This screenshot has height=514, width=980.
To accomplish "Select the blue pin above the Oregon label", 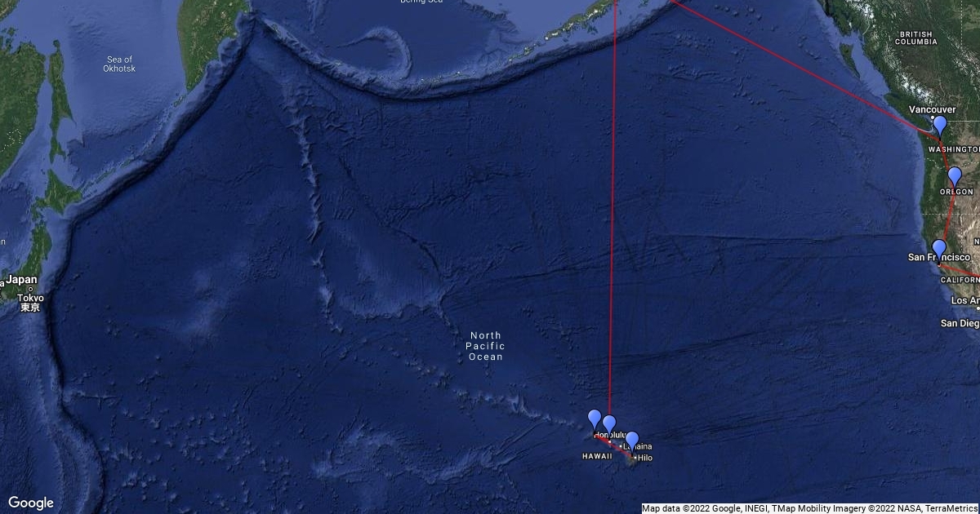I will 955,177.
